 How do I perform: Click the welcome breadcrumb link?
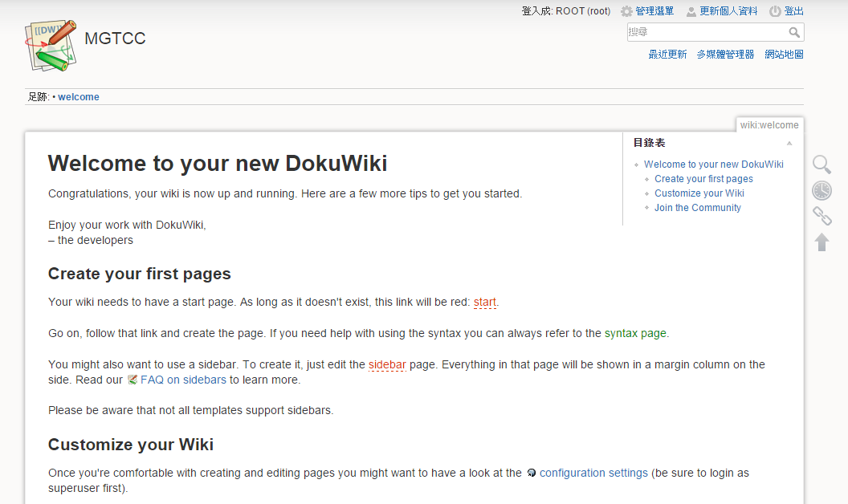(79, 97)
